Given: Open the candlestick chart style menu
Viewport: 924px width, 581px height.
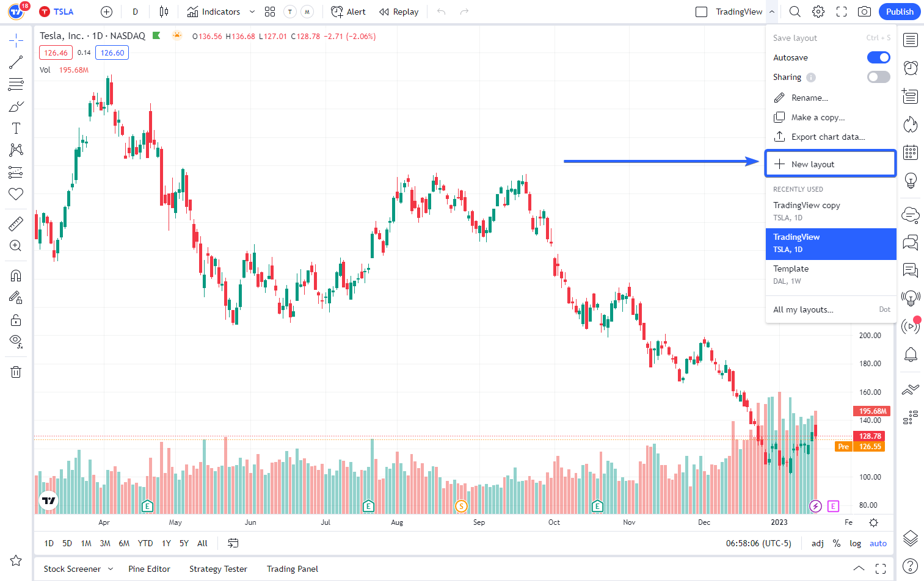Looking at the screenshot, I should pos(163,12).
